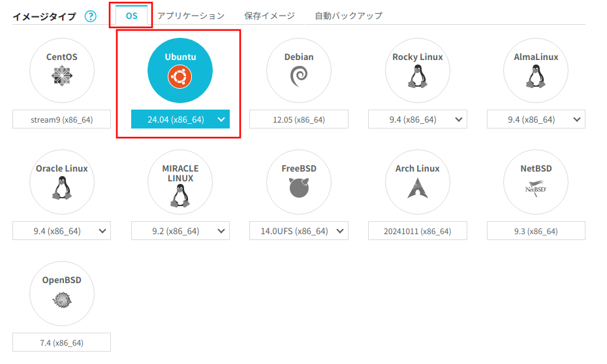Click the NetBSD 9.3 (x86_64) version box
The width and height of the screenshot is (607, 364).
tap(536, 230)
